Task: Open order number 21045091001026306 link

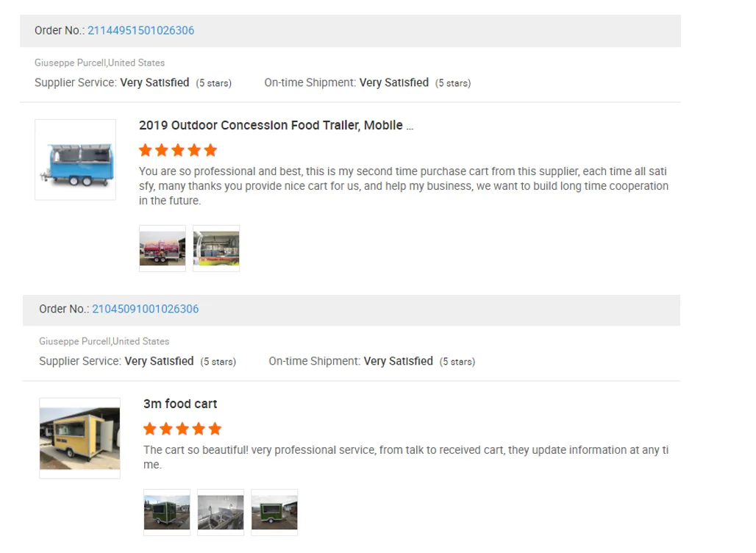Action: coord(145,309)
